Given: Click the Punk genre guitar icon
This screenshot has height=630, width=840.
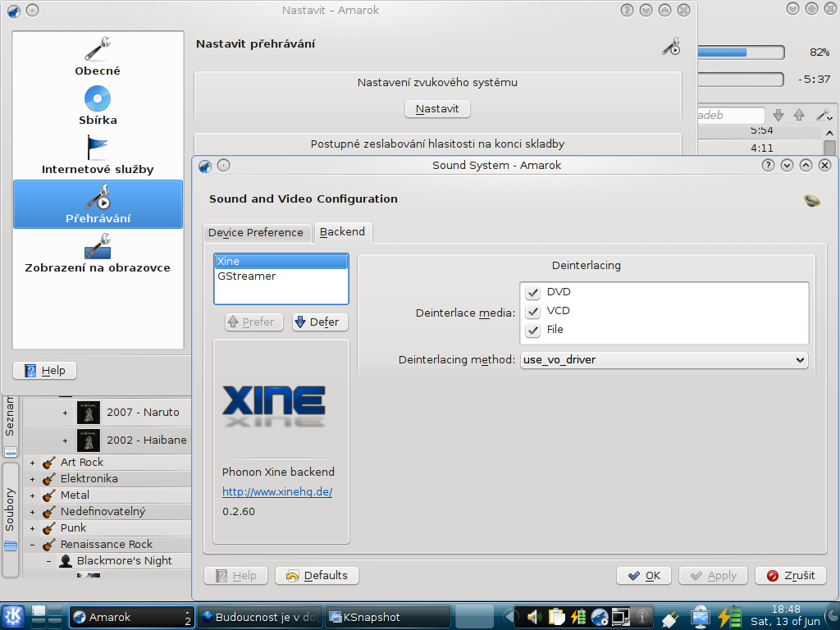Looking at the screenshot, I should (x=49, y=528).
